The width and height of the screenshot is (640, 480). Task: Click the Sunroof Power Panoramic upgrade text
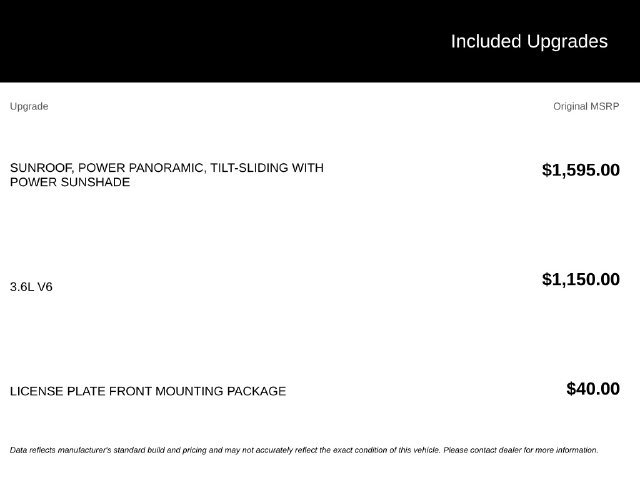[x=167, y=175]
